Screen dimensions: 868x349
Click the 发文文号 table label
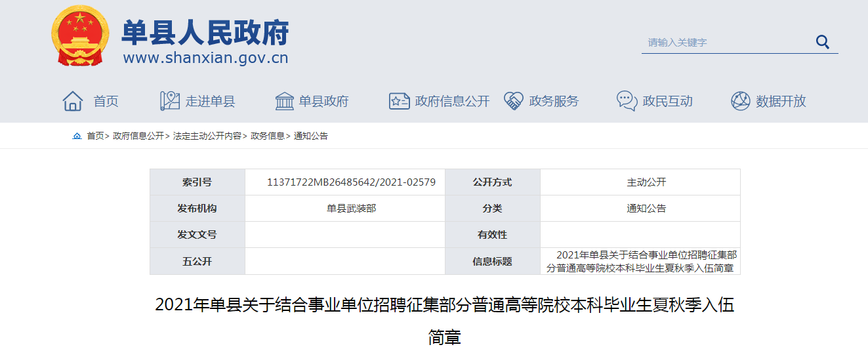tap(197, 235)
